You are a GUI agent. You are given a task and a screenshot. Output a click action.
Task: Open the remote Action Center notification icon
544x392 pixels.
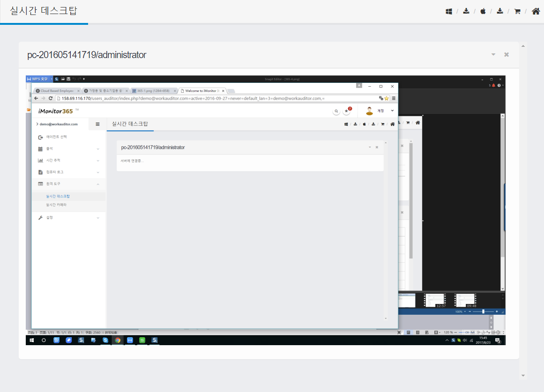click(498, 340)
